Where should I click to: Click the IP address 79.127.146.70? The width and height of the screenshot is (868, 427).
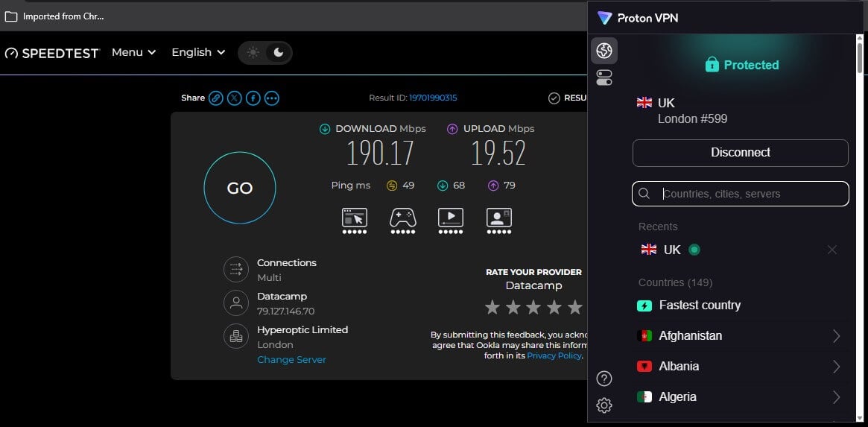point(285,311)
